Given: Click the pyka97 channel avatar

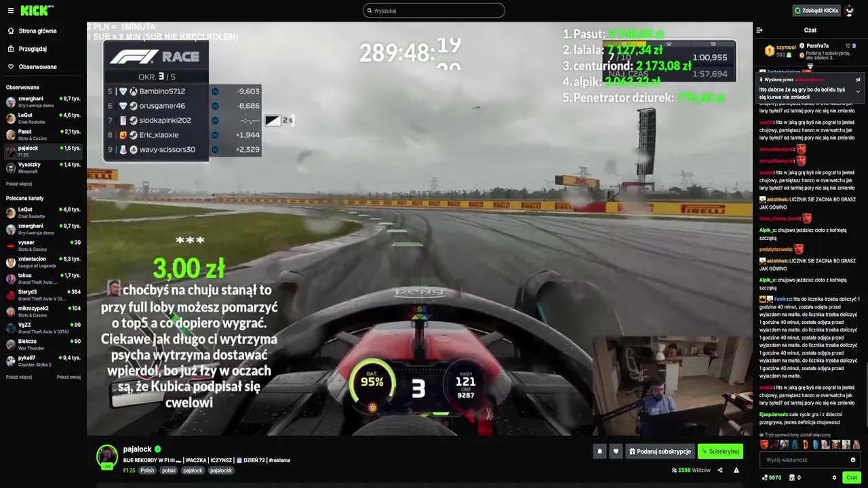Looking at the screenshot, I should (11, 361).
